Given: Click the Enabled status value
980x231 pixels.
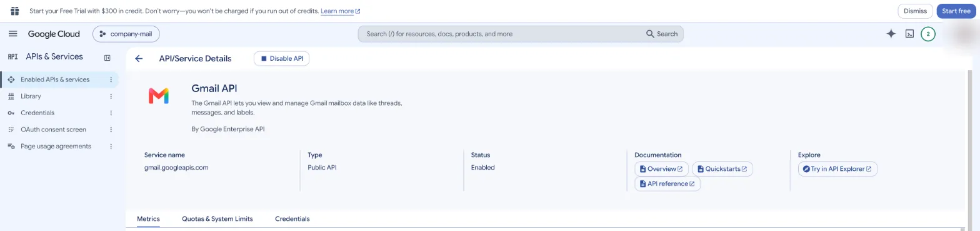Looking at the screenshot, I should pos(483,168).
